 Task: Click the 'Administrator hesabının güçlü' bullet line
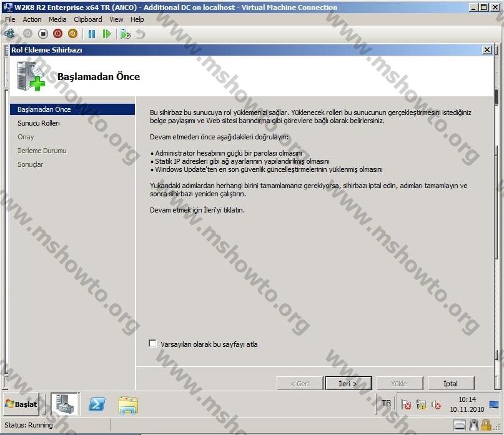pos(226,153)
